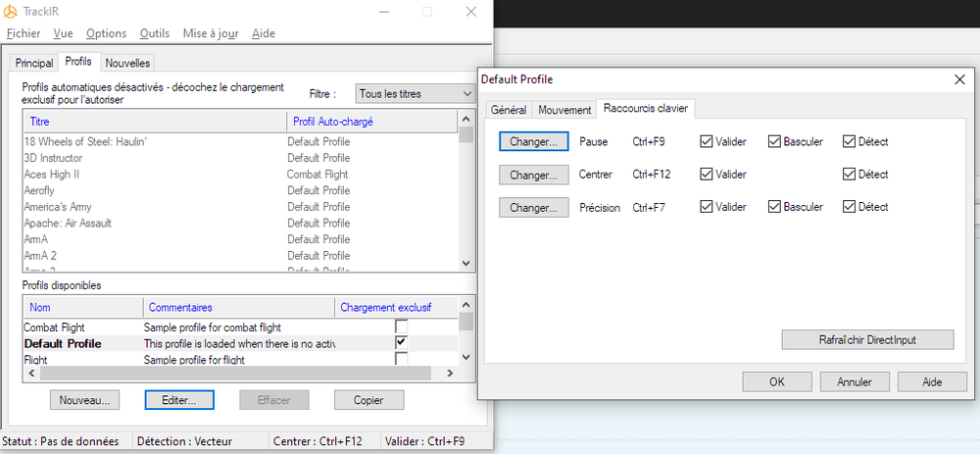
Task: Select the Aces High II title row
Action: coord(241,174)
